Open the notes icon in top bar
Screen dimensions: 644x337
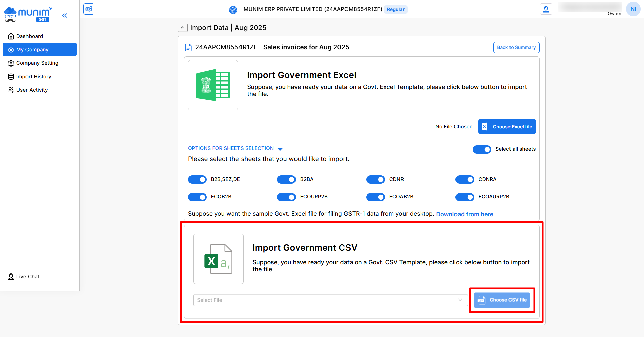[x=89, y=9]
